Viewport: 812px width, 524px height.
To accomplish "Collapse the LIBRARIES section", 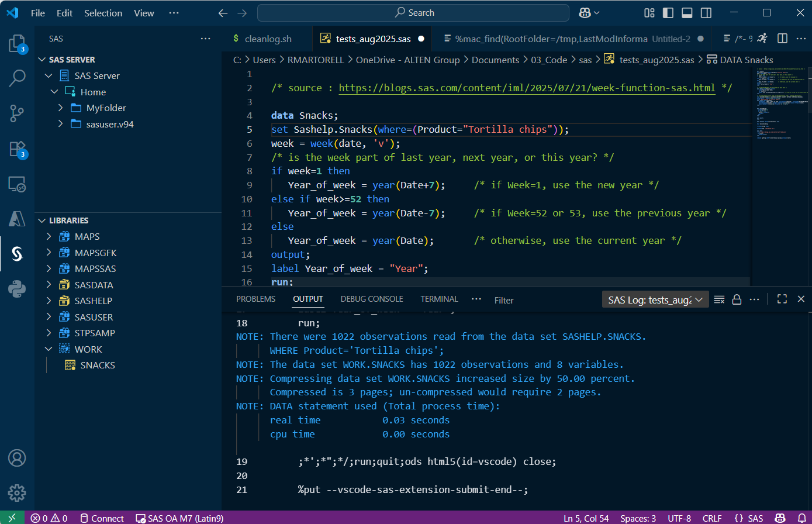I will pos(69,220).
